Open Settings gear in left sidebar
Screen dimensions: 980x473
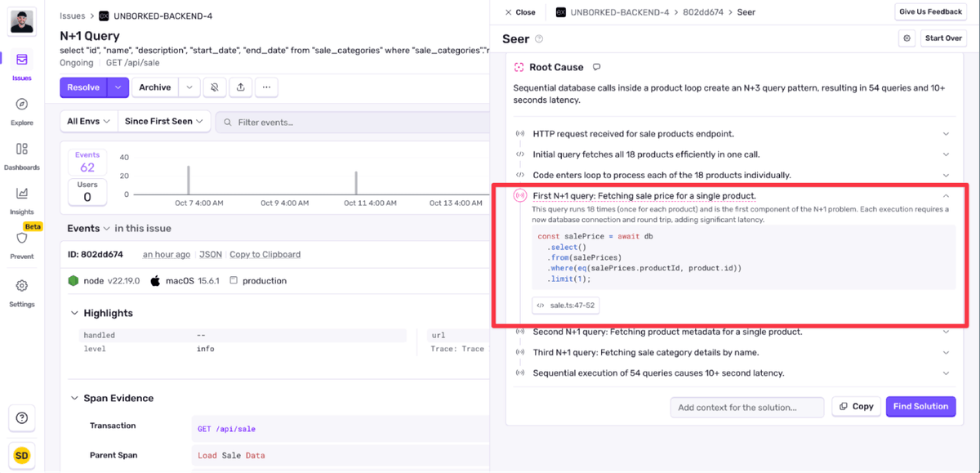pyautogui.click(x=22, y=286)
